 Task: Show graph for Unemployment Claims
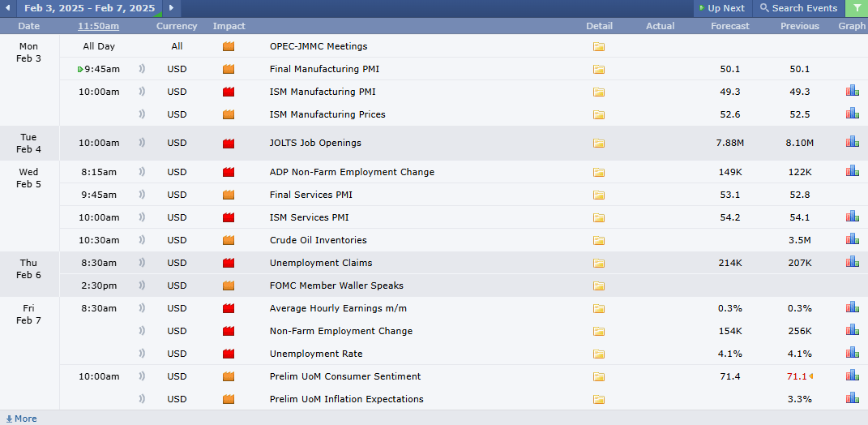[852, 262]
